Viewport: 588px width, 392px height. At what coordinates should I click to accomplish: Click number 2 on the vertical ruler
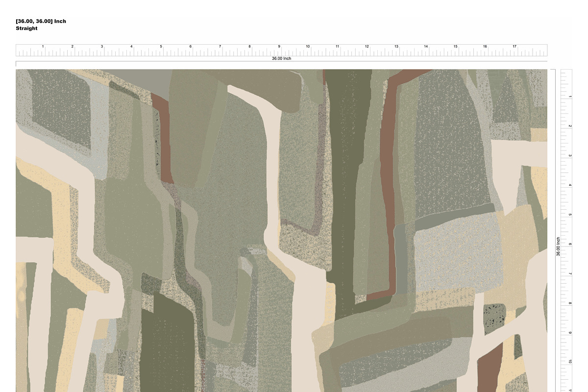click(570, 126)
